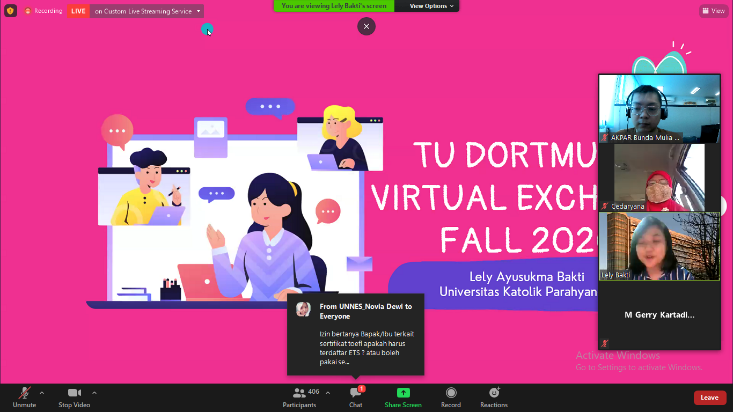Click the green 'You are viewing' banner
Viewport: 733px width, 412px height.
[334, 6]
